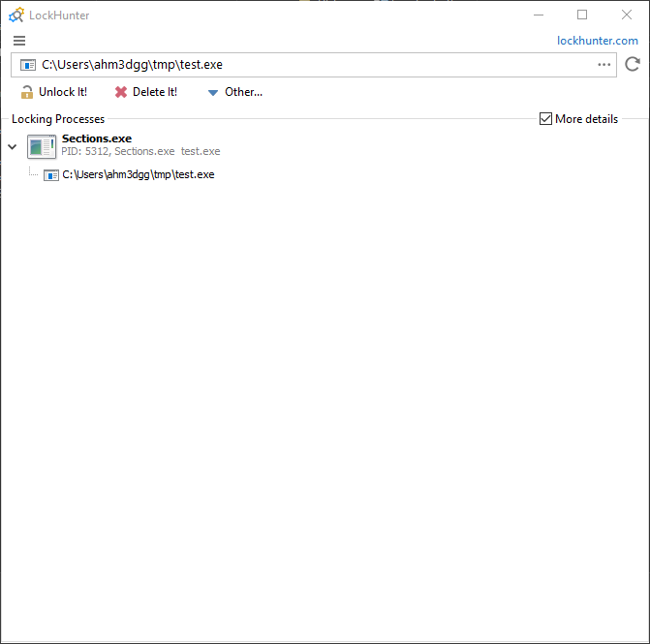Open the hamburger main menu
The height and width of the screenshot is (644, 650).
tap(19, 41)
